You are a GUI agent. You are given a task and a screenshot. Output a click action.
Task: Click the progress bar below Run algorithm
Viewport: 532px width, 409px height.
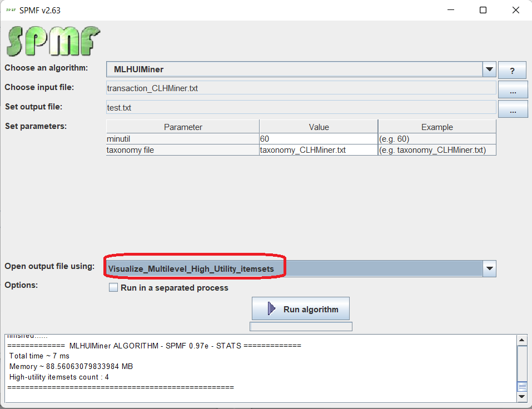pos(301,327)
